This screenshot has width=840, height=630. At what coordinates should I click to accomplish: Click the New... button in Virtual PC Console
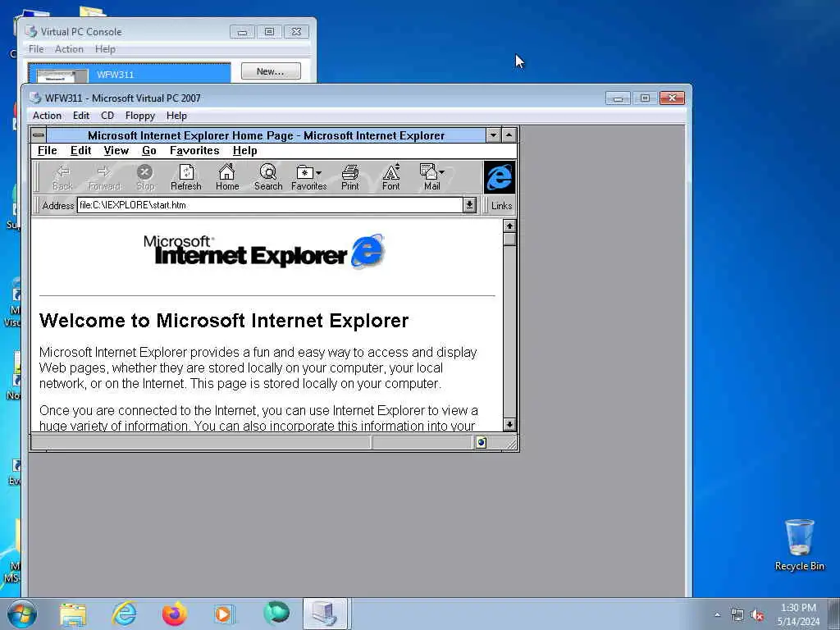271,71
